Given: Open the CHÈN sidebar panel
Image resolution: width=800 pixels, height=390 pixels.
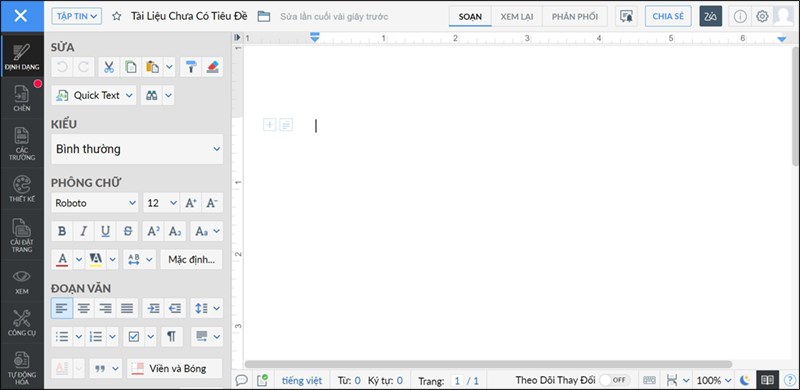Looking at the screenshot, I should coord(22,99).
